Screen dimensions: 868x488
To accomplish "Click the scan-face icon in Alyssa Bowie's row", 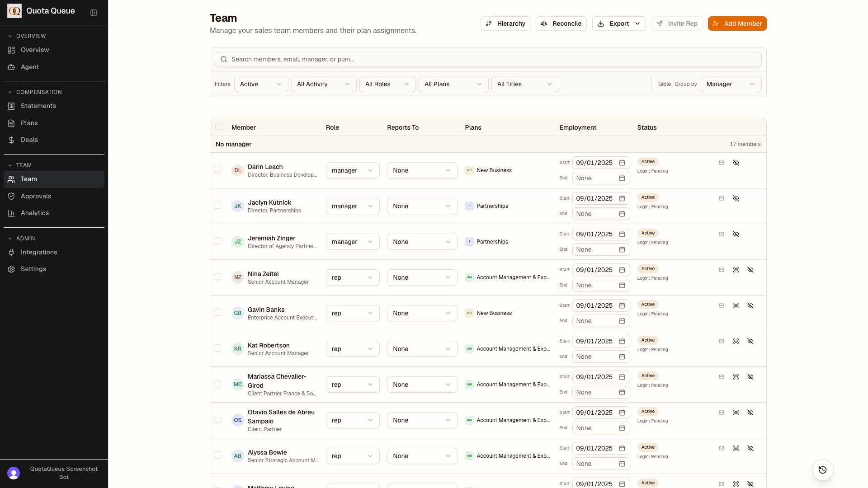I will (x=736, y=448).
